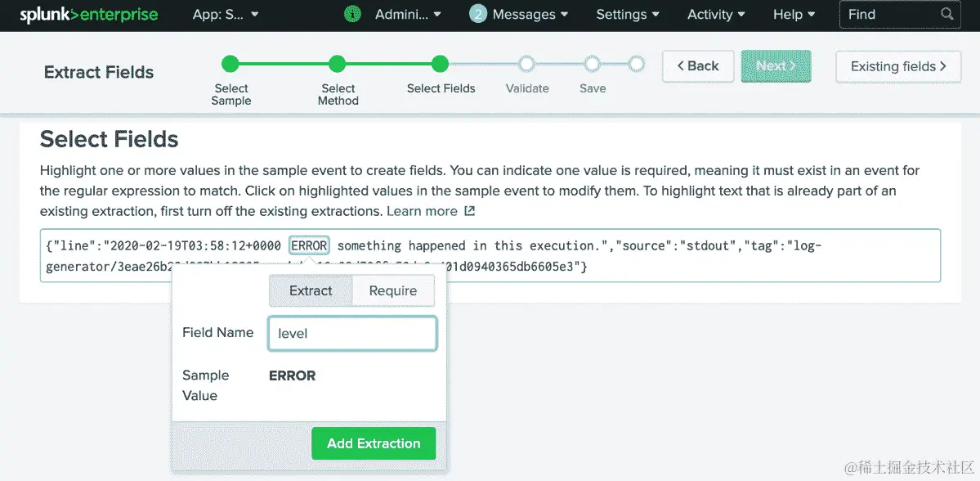The image size is (980, 481).
Task: Click the Splunk enterprise logo
Action: [x=88, y=14]
